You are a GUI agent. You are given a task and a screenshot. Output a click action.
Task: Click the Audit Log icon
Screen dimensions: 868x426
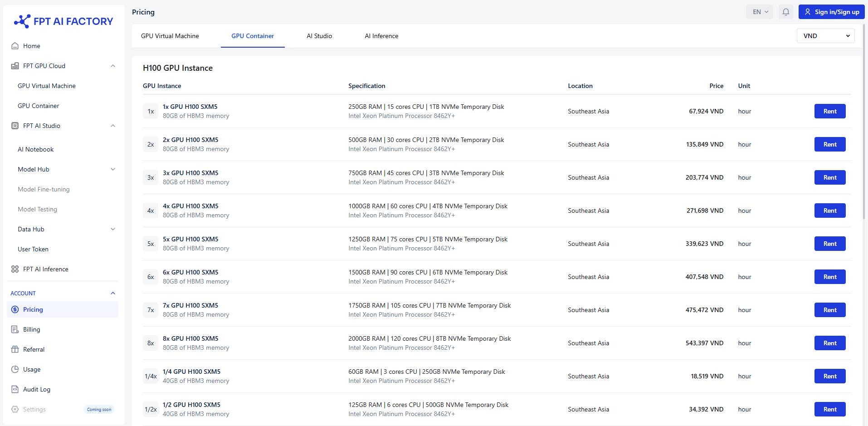click(x=15, y=389)
